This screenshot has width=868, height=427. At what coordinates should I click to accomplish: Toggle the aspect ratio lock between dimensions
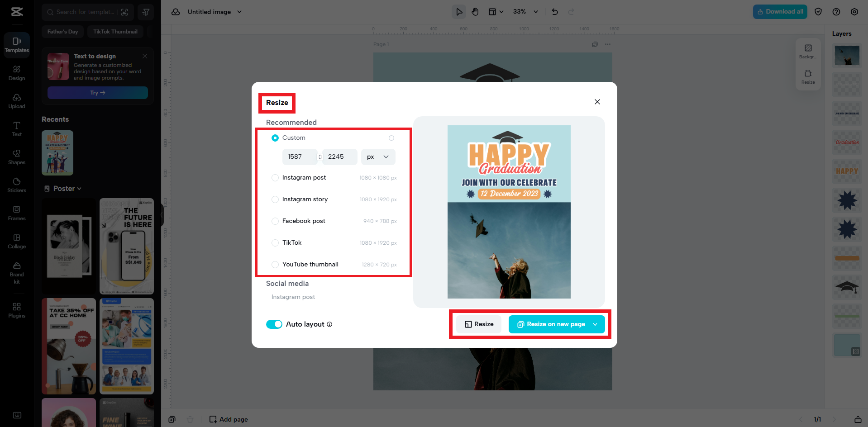pyautogui.click(x=320, y=157)
